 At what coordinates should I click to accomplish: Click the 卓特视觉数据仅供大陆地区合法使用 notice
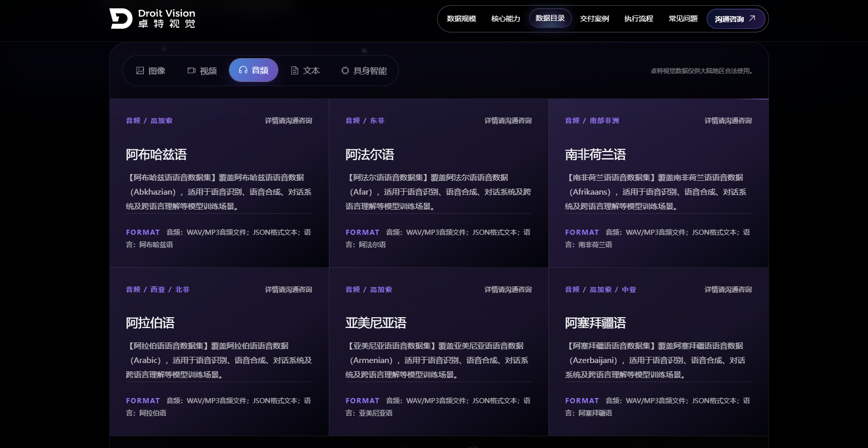[x=702, y=71]
